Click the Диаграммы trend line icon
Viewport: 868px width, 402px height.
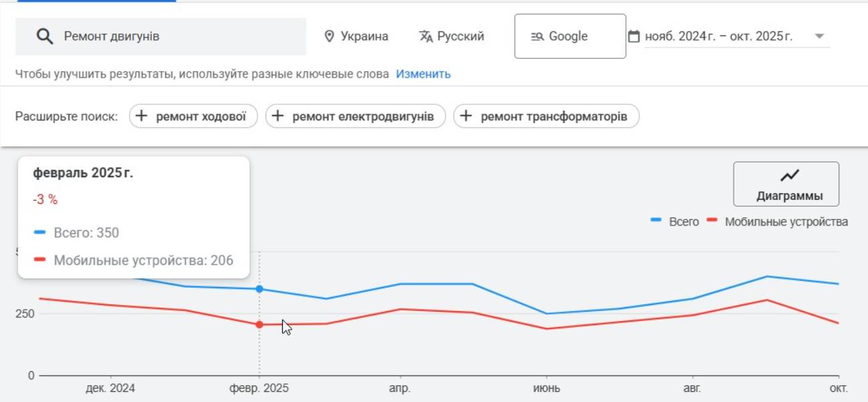(790, 176)
